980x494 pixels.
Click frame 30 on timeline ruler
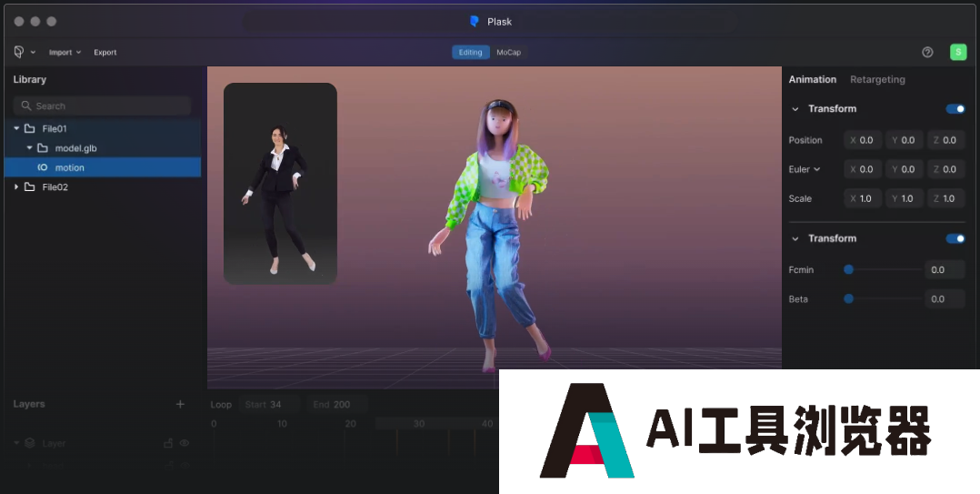click(x=419, y=424)
